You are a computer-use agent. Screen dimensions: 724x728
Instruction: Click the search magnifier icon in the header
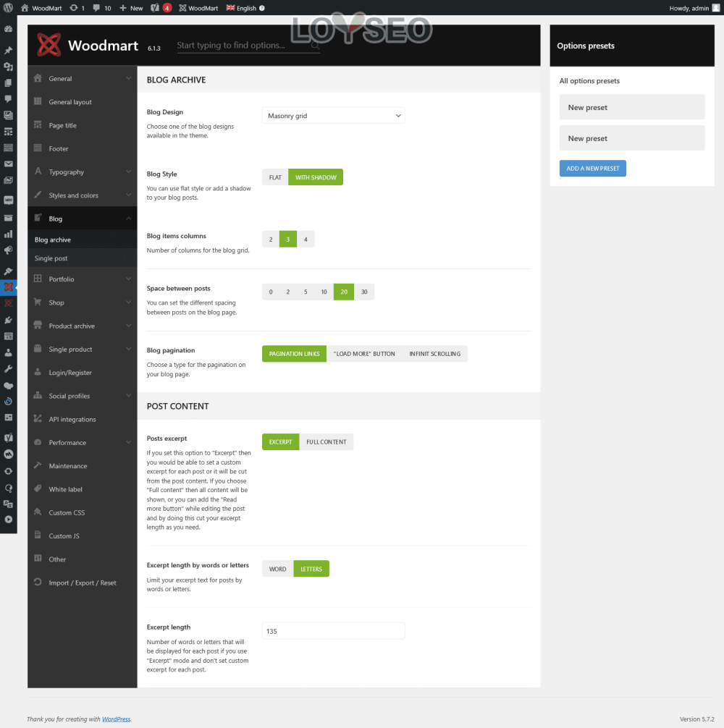tap(315, 45)
